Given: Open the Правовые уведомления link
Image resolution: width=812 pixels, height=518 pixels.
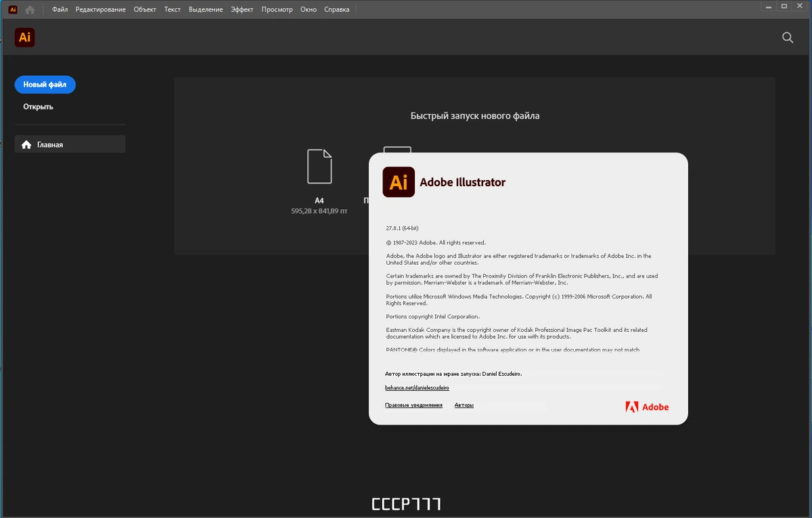Looking at the screenshot, I should 413,405.
